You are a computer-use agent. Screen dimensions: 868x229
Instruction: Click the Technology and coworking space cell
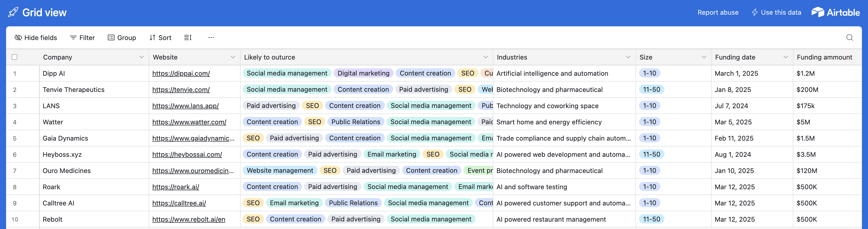click(564, 106)
